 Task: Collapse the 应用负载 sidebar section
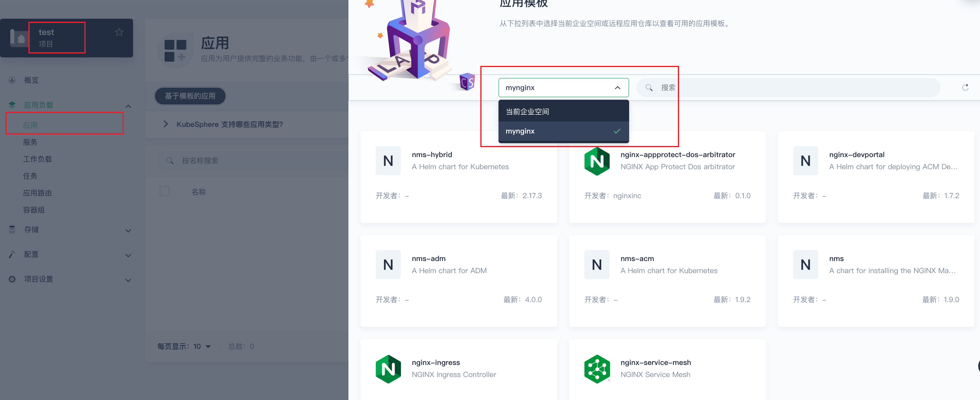[128, 106]
